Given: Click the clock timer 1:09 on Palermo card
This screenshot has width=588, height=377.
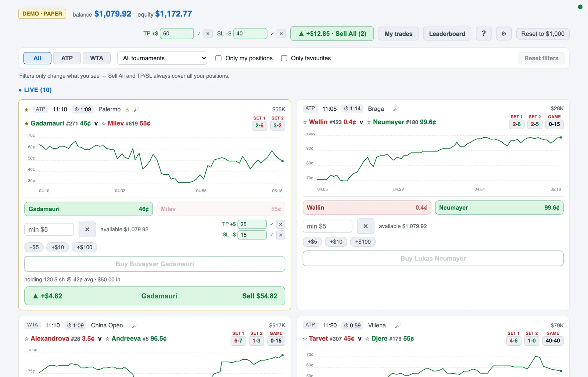Looking at the screenshot, I should 83,109.
